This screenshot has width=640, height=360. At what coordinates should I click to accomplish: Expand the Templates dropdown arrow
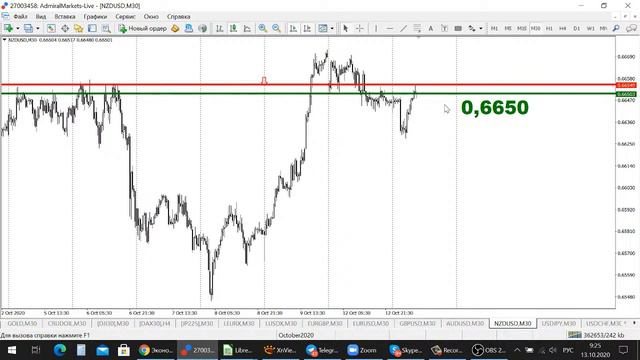coord(332,29)
